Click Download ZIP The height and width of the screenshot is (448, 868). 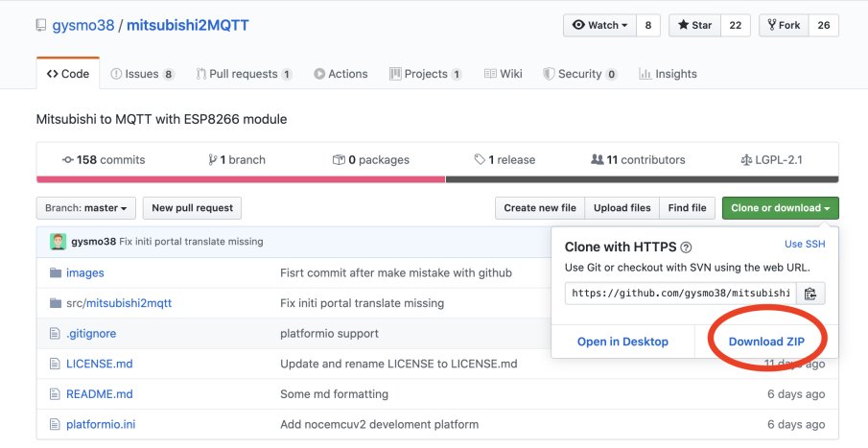click(766, 342)
